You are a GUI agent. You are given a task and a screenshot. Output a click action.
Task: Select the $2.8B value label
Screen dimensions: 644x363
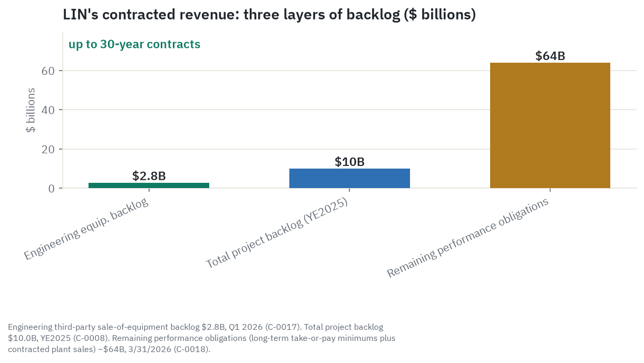[x=149, y=176]
